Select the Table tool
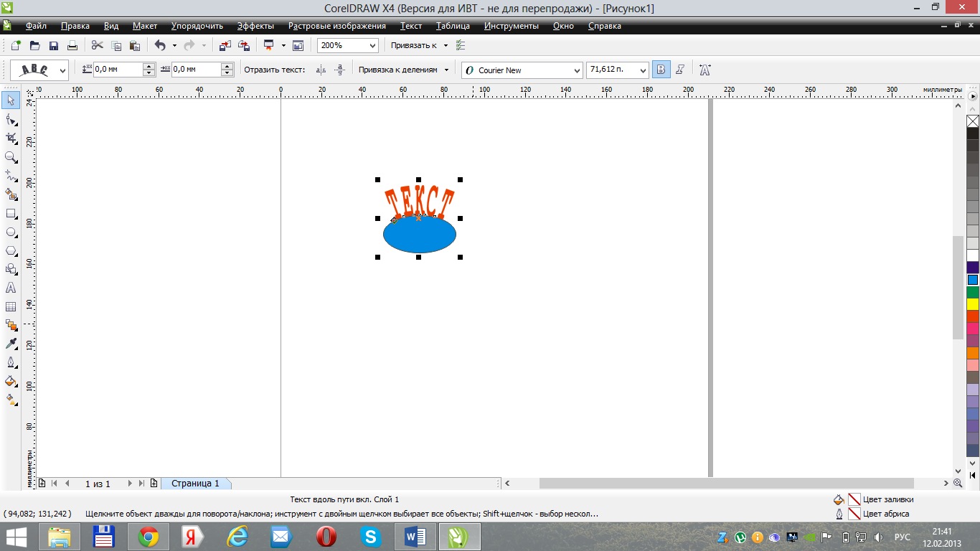This screenshot has height=551, width=980. [x=11, y=307]
